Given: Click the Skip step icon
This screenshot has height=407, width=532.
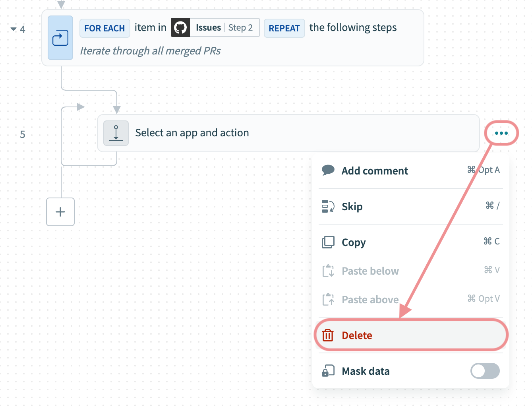Looking at the screenshot, I should (x=328, y=207).
